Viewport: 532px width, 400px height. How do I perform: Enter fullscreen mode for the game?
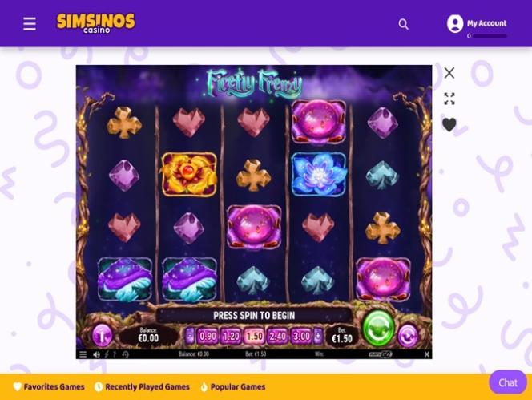tap(449, 99)
